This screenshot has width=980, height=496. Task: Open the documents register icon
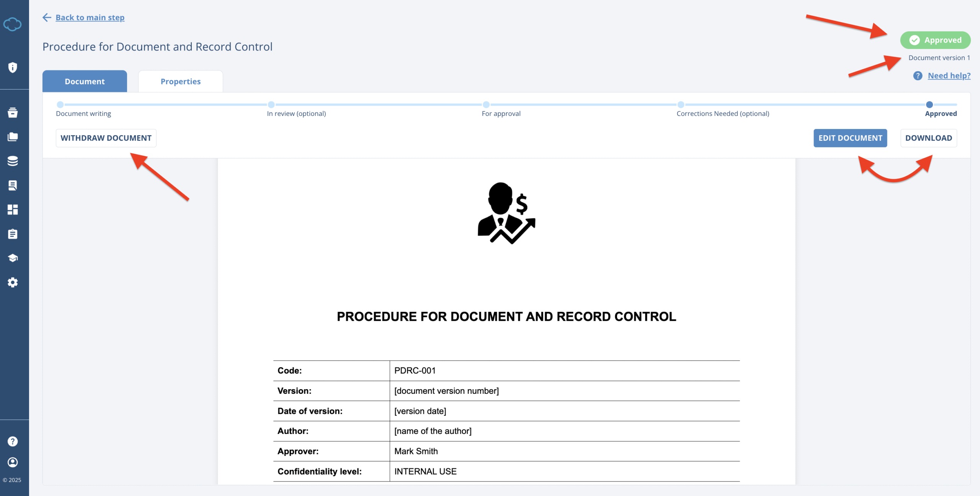click(13, 185)
